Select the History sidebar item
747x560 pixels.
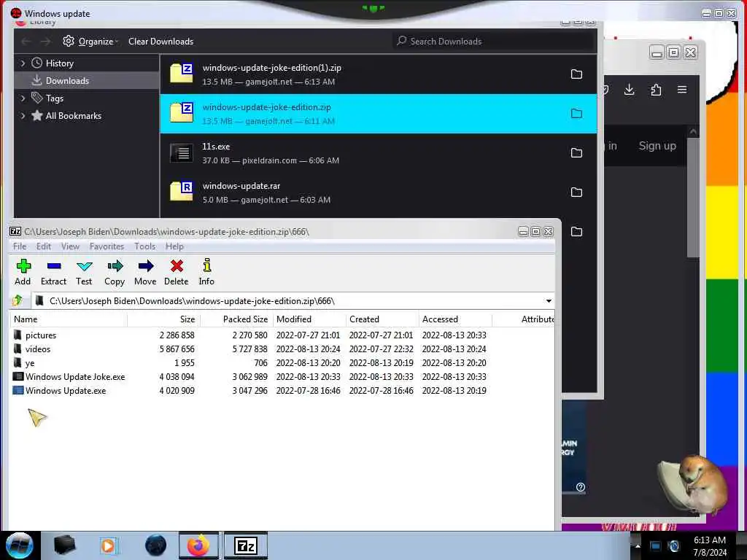tap(87, 63)
